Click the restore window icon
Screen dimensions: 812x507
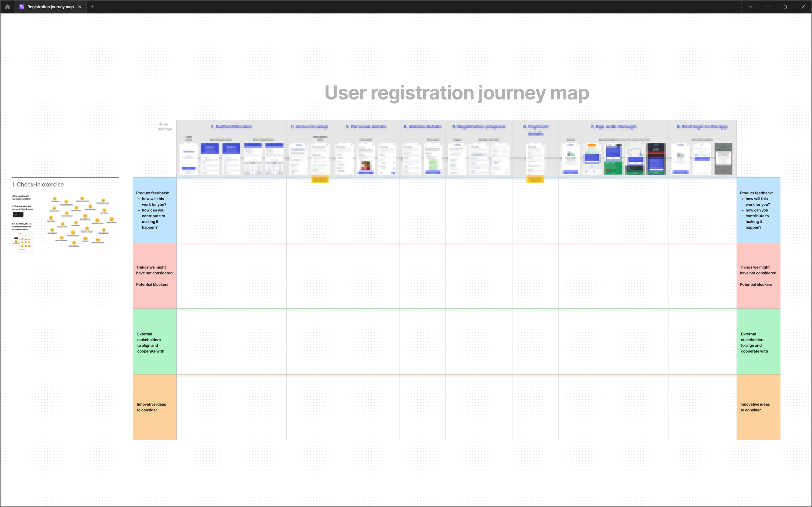785,7
